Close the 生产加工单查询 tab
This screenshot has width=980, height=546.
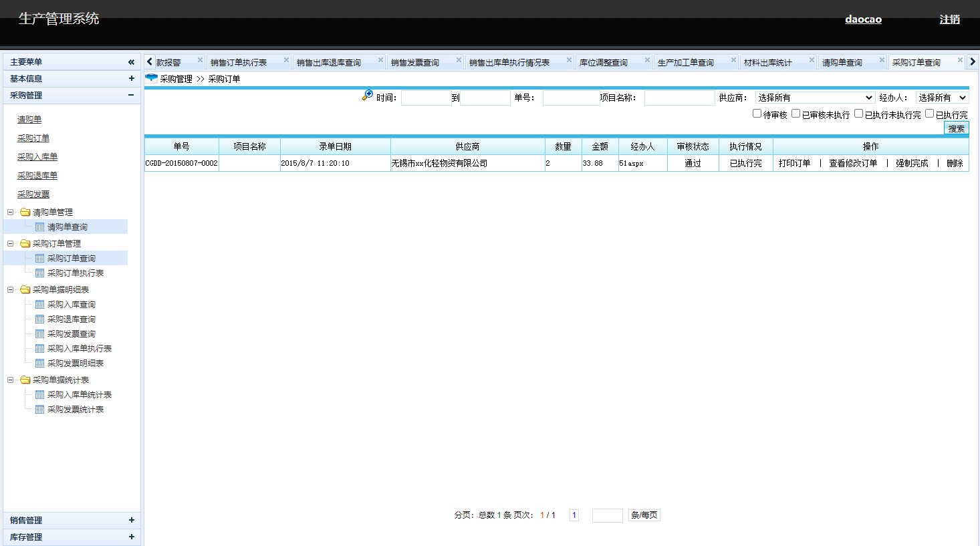[733, 60]
